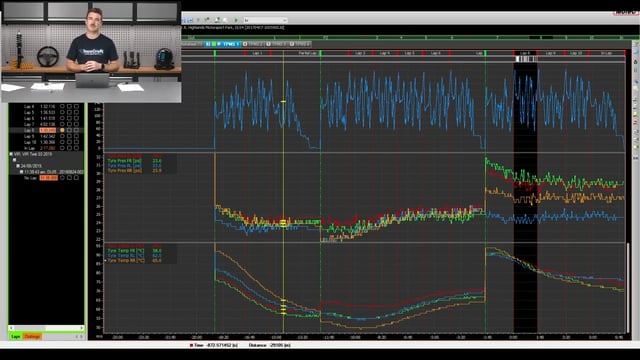The image size is (640, 360).
Task: Switch to the TPMS 3 tab
Action: tap(276, 44)
